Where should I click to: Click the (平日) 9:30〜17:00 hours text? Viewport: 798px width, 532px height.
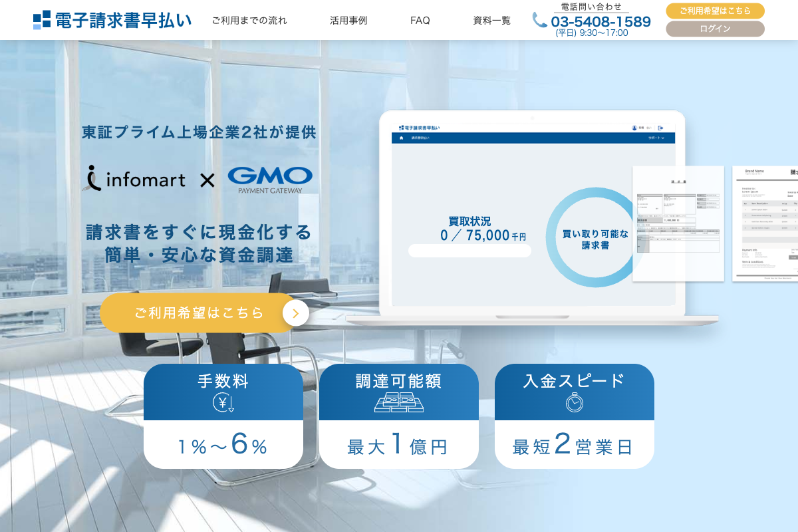point(592,33)
